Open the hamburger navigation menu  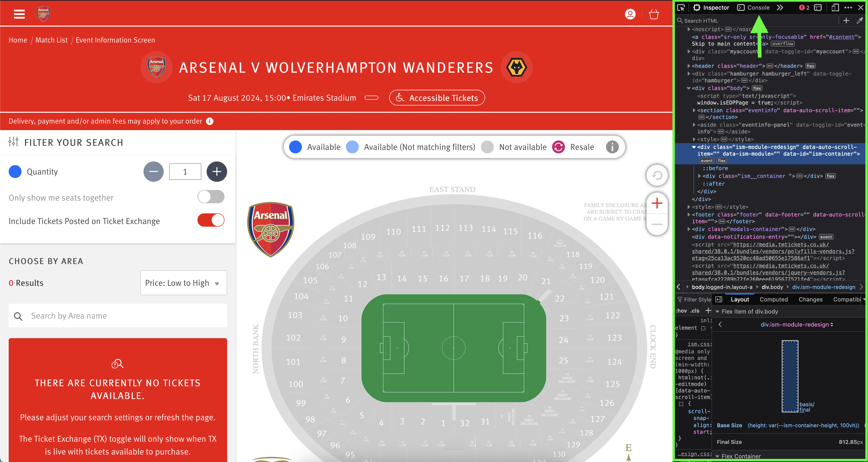point(19,14)
